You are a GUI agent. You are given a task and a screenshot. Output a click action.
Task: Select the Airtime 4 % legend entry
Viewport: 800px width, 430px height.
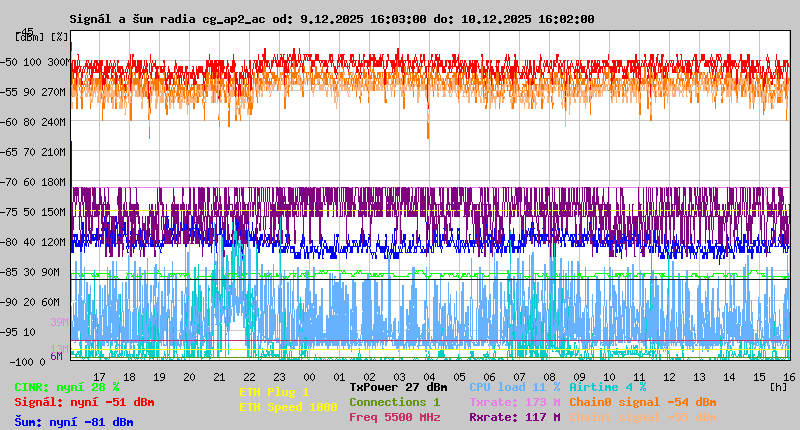tap(607, 387)
